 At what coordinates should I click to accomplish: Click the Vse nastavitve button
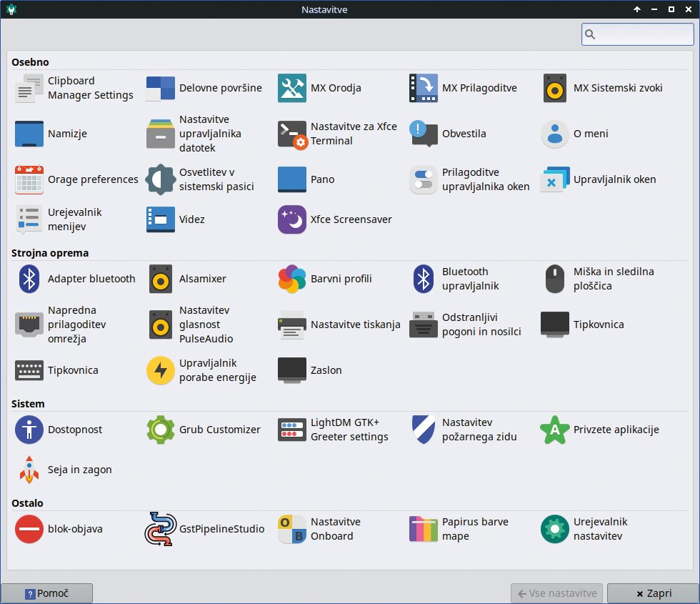point(556,593)
